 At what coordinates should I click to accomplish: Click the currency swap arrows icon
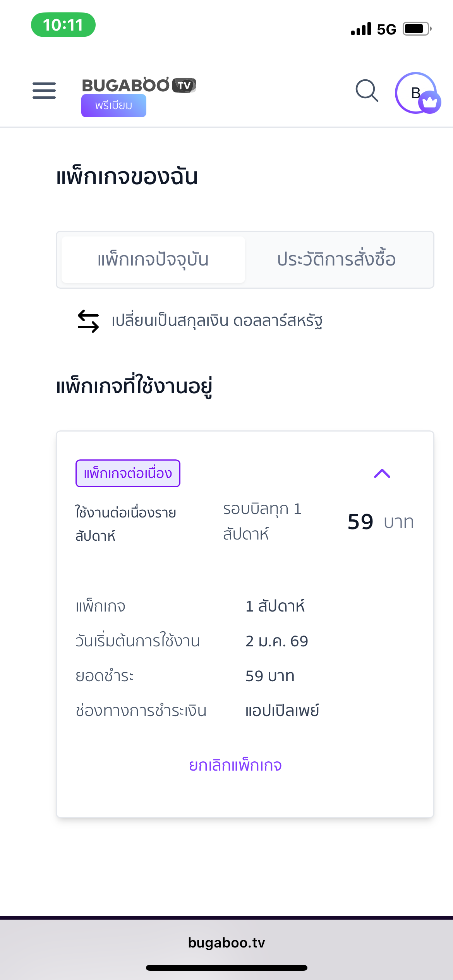pos(88,321)
